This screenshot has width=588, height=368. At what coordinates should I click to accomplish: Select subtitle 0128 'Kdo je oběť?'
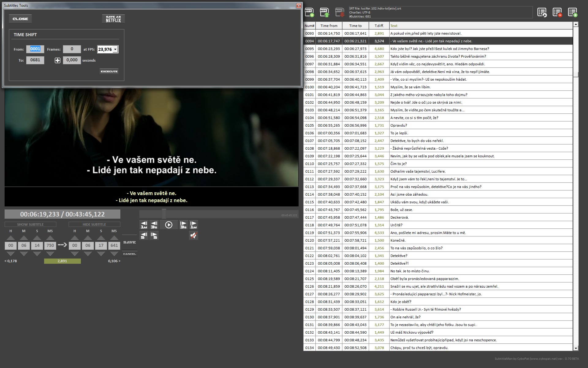tap(438, 302)
